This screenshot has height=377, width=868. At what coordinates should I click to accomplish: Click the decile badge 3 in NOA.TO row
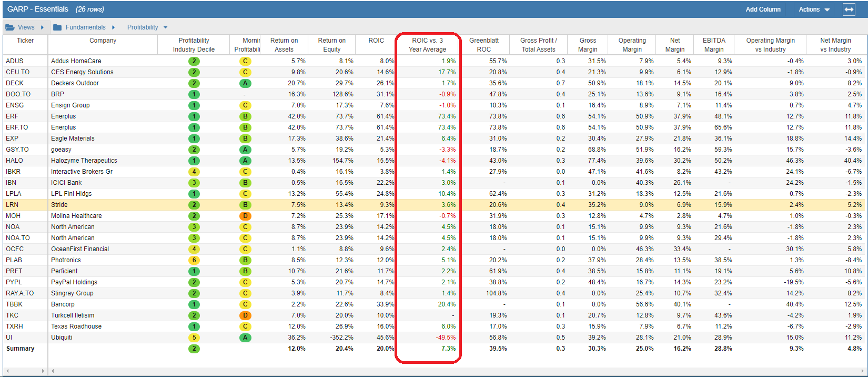[194, 238]
